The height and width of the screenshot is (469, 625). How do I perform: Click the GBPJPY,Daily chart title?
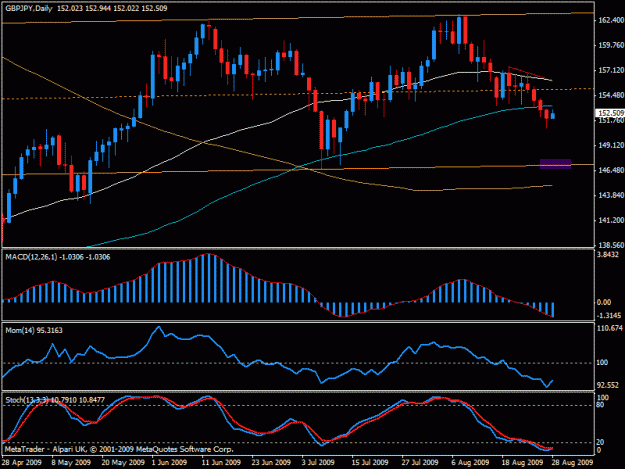(x=29, y=8)
